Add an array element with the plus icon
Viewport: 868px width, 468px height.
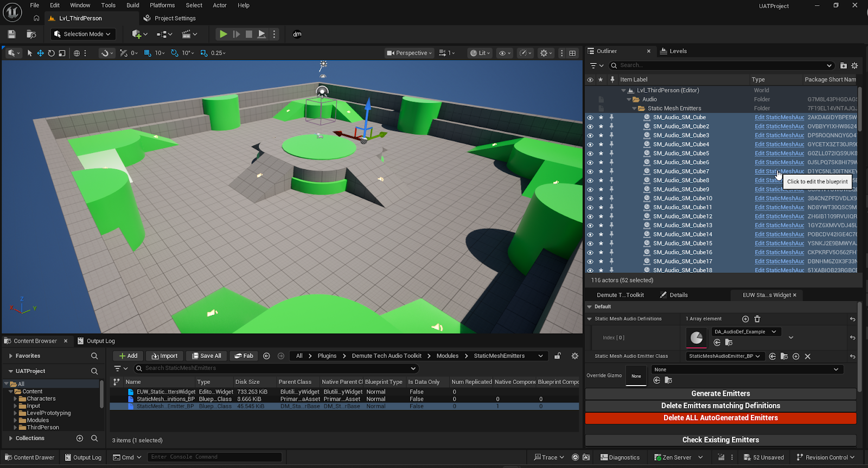pyautogui.click(x=745, y=319)
